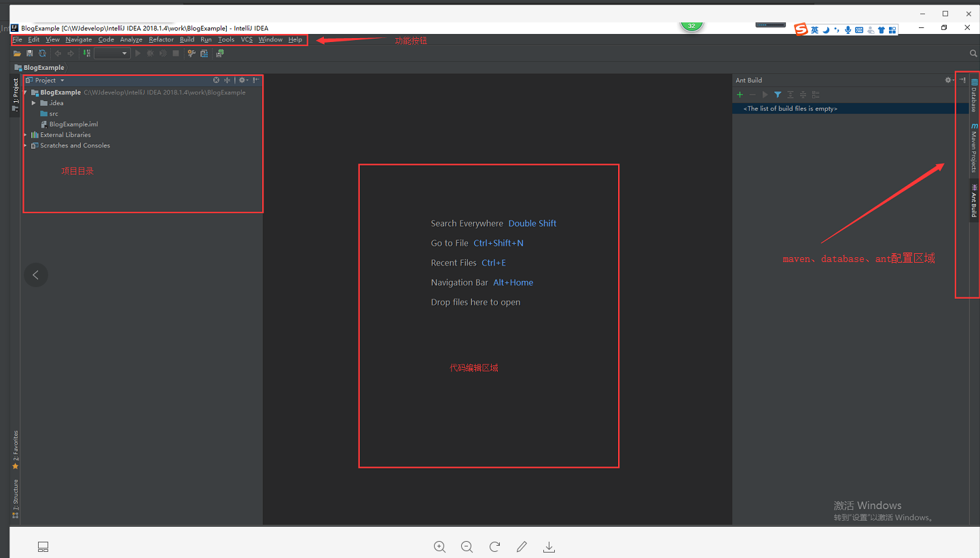980x558 pixels.
Task: Expand the External Libraries node
Action: pos(26,135)
